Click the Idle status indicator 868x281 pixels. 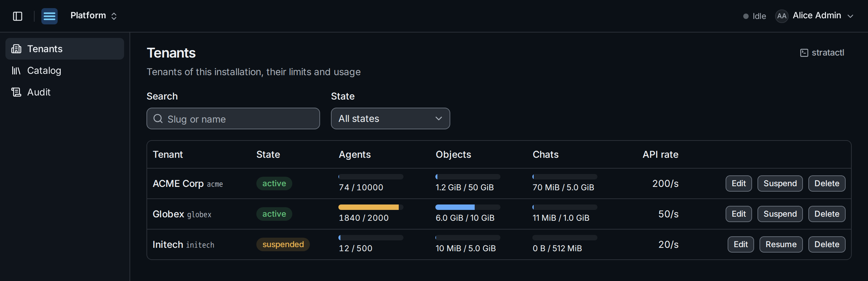point(754,16)
